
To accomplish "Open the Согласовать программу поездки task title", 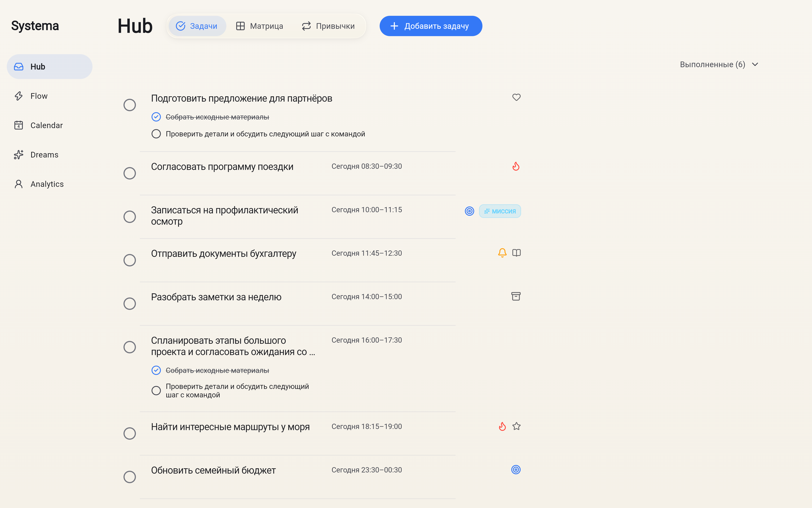I will 222,167.
